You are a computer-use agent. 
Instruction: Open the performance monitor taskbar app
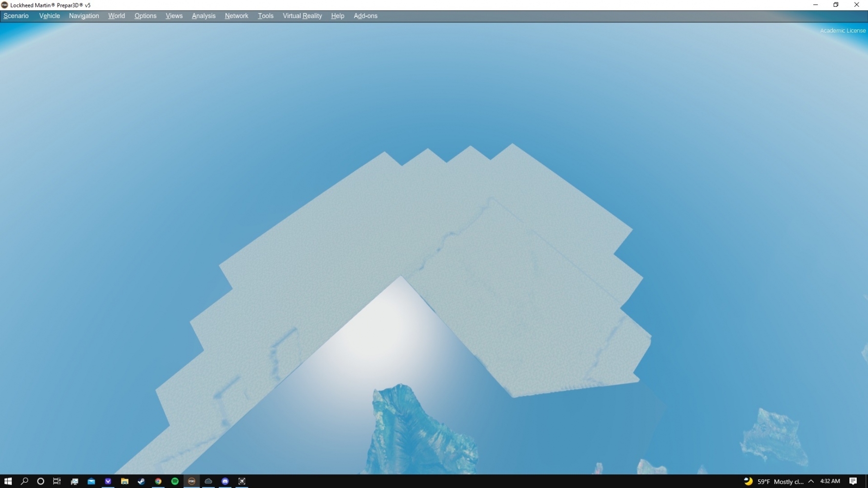coord(75,481)
